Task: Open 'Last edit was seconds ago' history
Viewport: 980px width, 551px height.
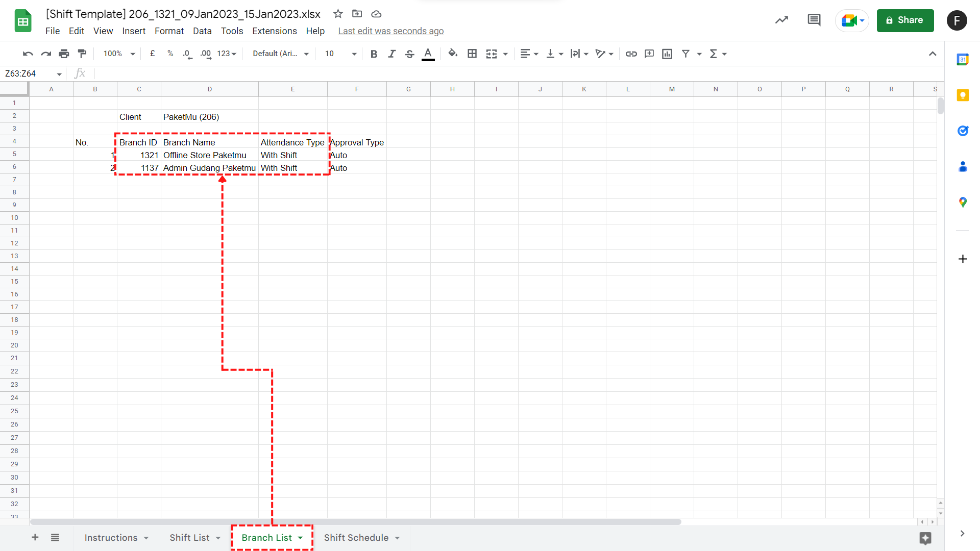Action: click(391, 31)
